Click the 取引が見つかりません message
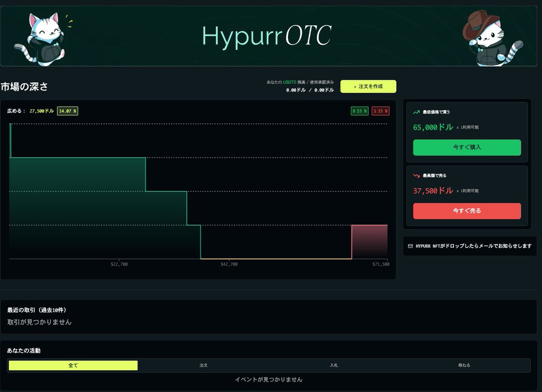This screenshot has width=542, height=392. pos(39,322)
